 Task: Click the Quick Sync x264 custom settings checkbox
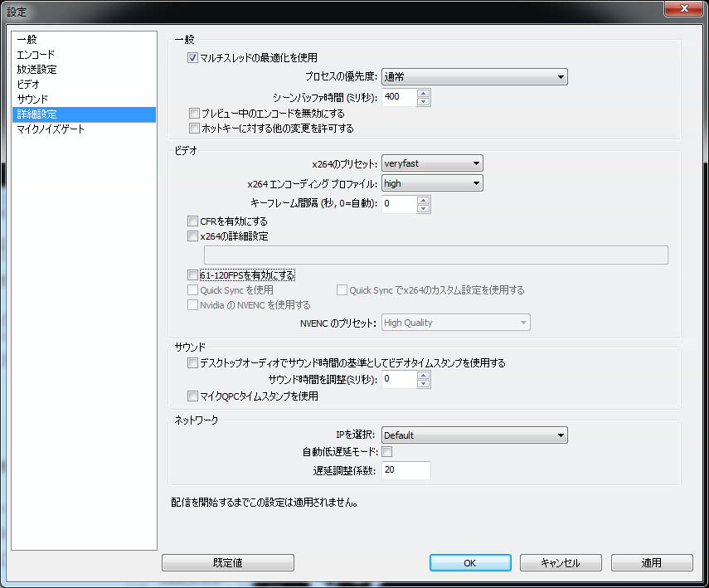tap(342, 290)
